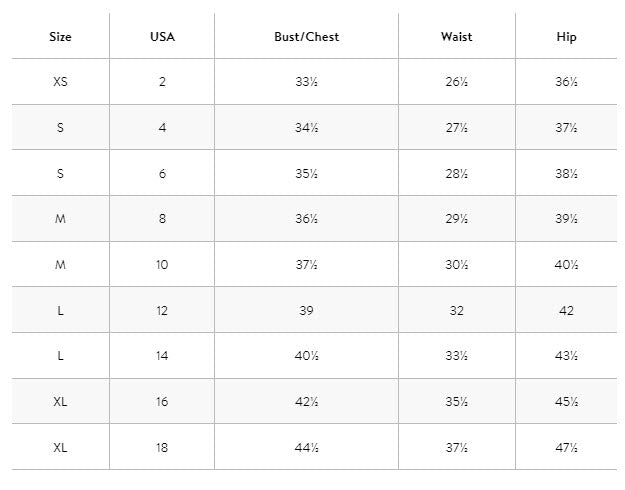This screenshot has height=490, width=625.
Task: Select Bust/Chest value for USA size 18
Action: (x=306, y=448)
